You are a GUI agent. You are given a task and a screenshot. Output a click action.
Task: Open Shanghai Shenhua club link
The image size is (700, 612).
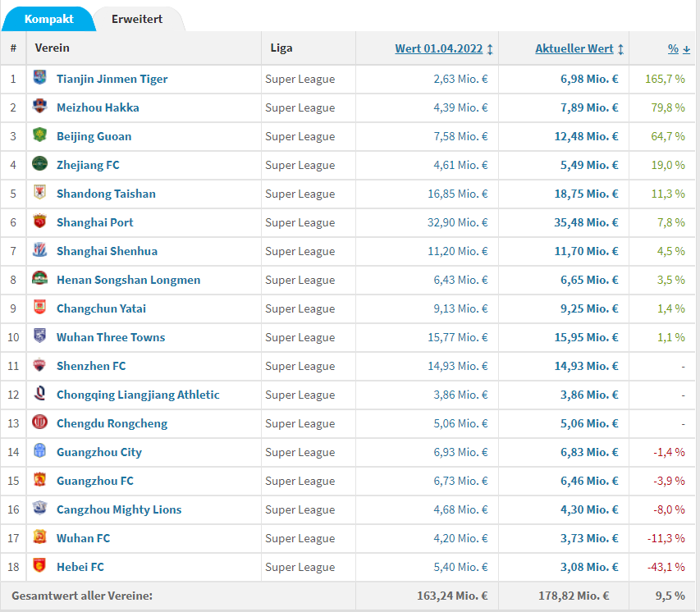click(108, 251)
